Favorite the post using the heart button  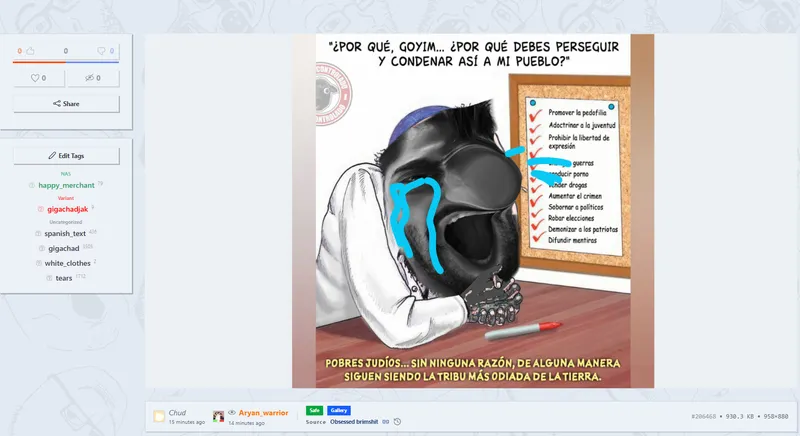39,78
